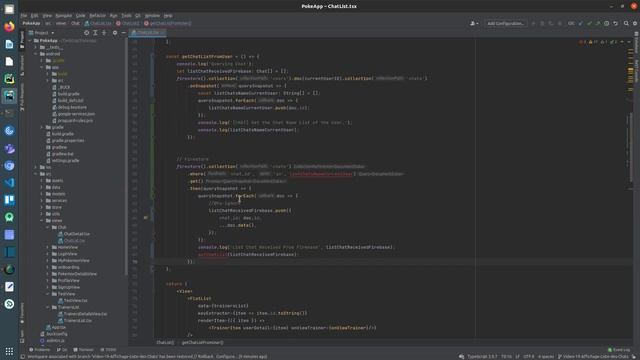The image size is (640, 360).
Task: Toggle the Problems tool window
Action: pyautogui.click(x=40, y=350)
